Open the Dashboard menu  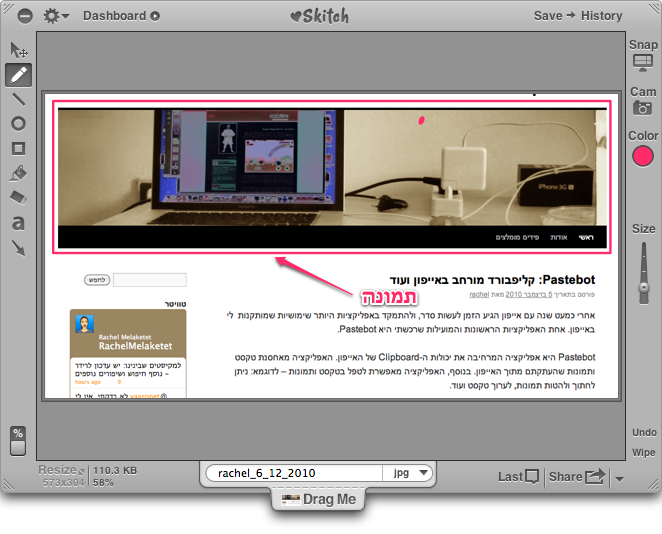[121, 16]
